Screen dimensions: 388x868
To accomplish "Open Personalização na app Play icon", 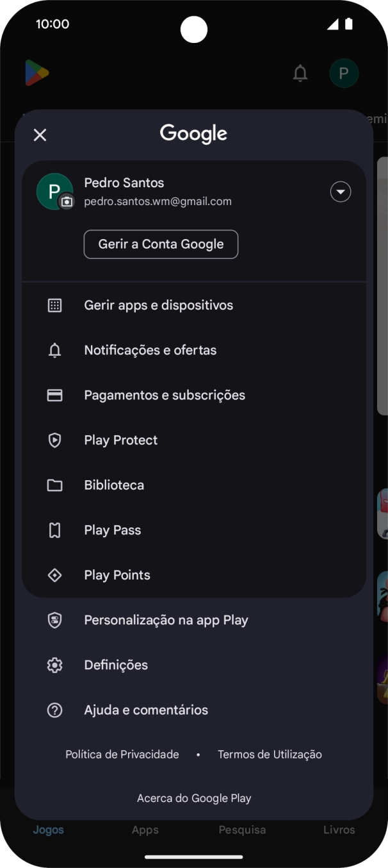I will tap(54, 620).
